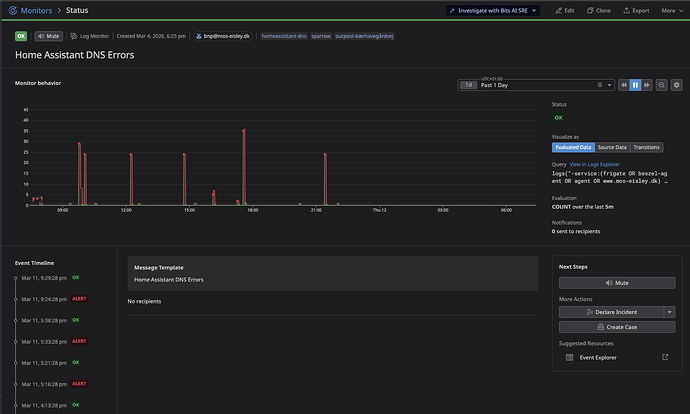690x414 pixels.
Task: Click the outpost-kærhavegårdvej tag
Action: point(364,36)
